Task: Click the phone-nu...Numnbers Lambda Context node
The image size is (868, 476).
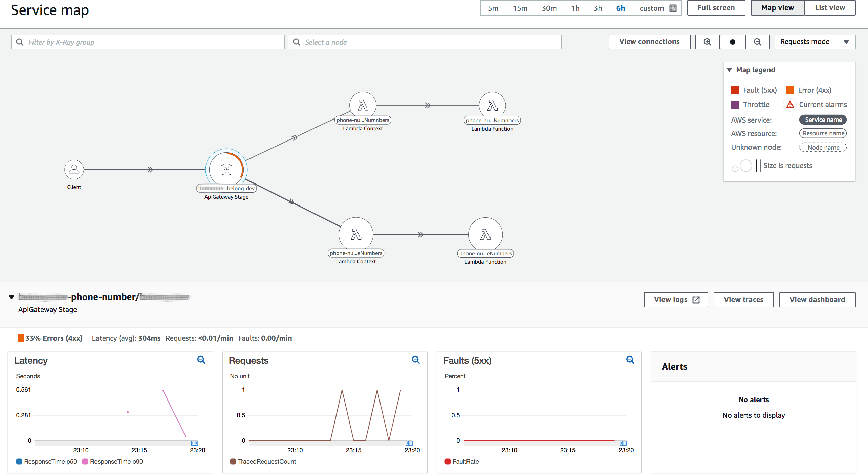Action: tap(363, 105)
